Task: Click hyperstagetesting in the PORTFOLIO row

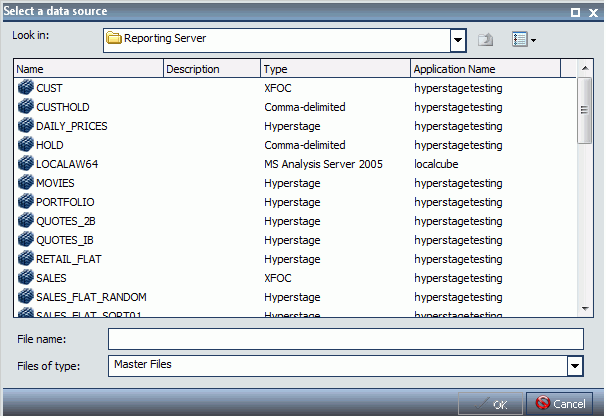Action: (458, 202)
